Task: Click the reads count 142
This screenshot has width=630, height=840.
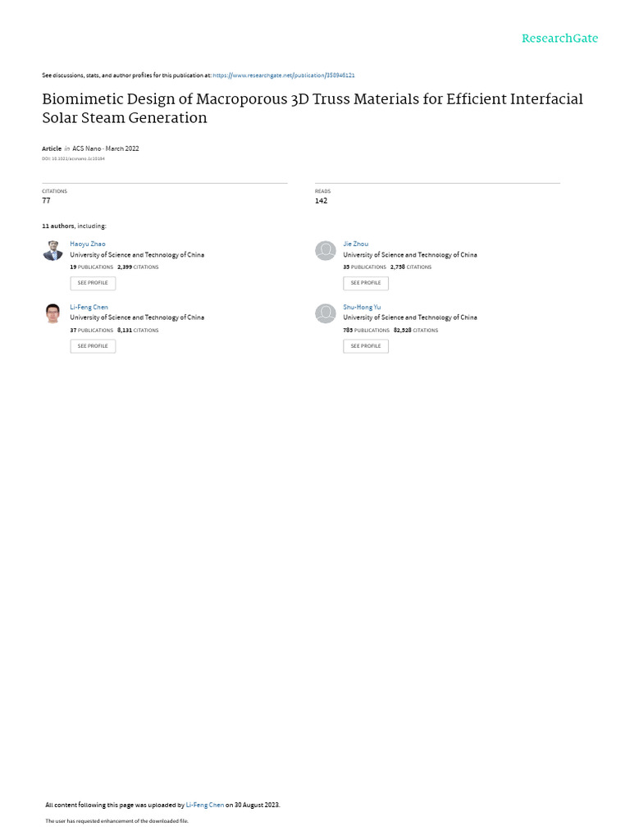Action: pyautogui.click(x=321, y=200)
